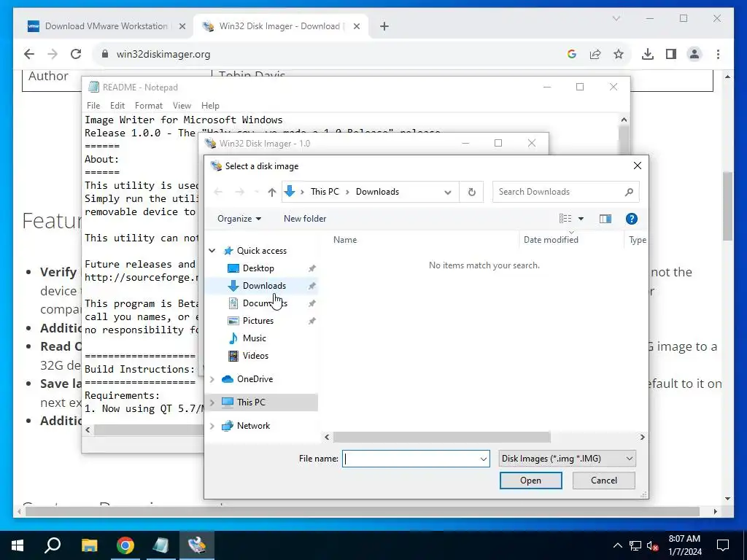Open the Chrome profile avatar
The width and height of the screenshot is (747, 560).
[x=694, y=54]
